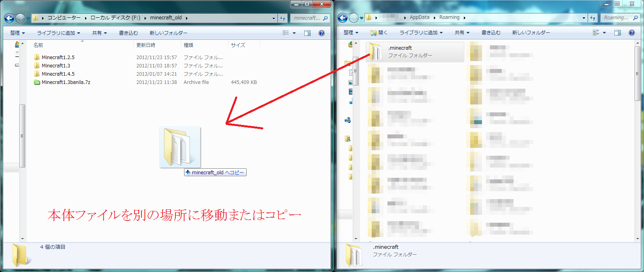644x272 pixels.
Task: Open the 共有 dropdown in the minecraft_old window
Action: click(x=99, y=33)
